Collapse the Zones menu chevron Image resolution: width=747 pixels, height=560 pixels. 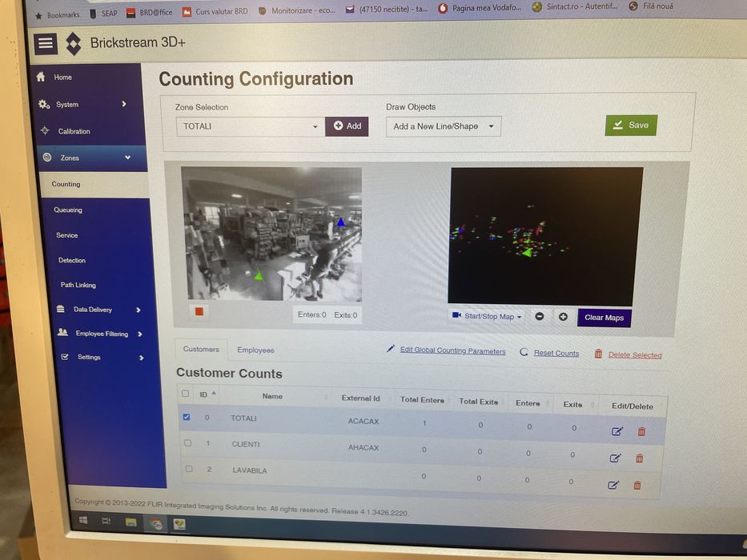(x=127, y=158)
